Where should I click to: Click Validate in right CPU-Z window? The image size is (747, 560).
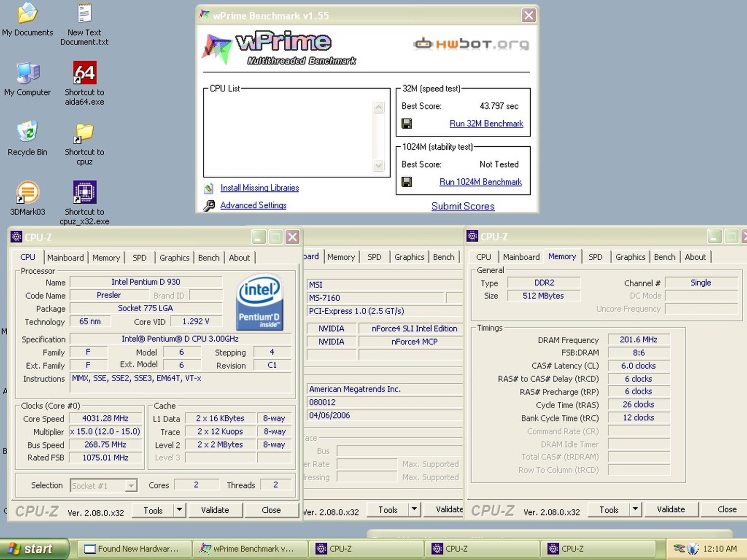(x=671, y=509)
